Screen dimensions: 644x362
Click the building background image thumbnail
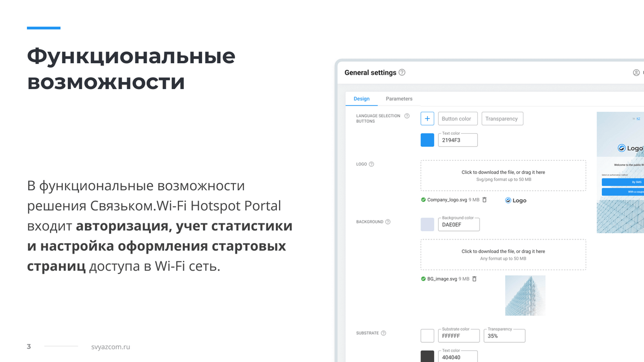tap(525, 295)
